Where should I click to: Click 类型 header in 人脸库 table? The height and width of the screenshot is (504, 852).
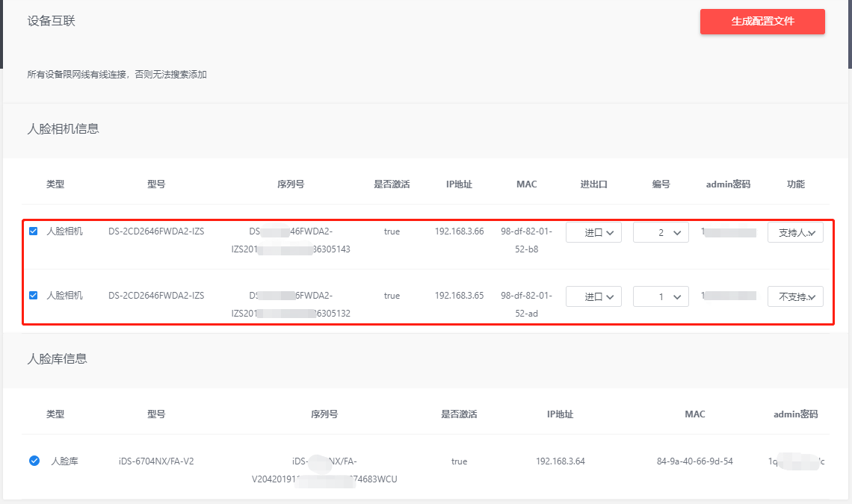point(55,414)
